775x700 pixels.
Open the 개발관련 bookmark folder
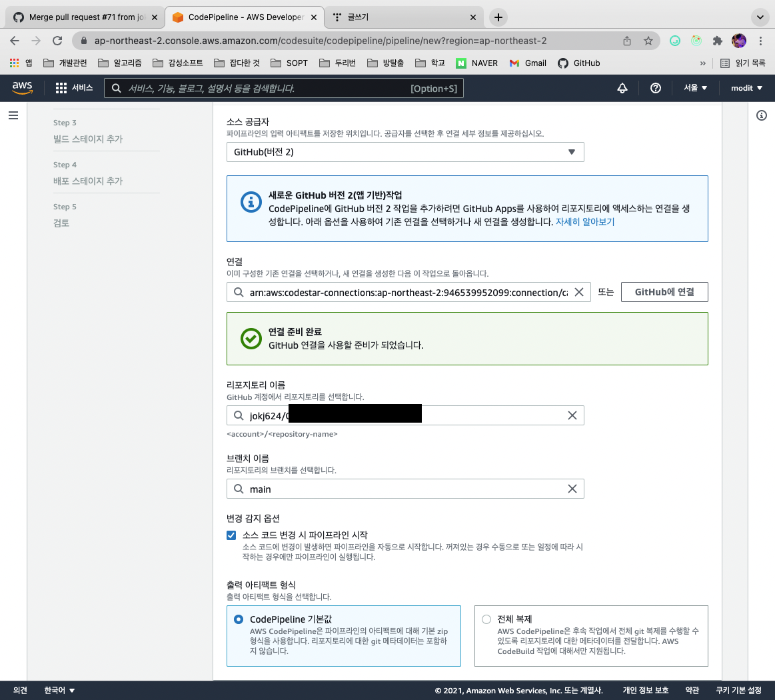65,63
